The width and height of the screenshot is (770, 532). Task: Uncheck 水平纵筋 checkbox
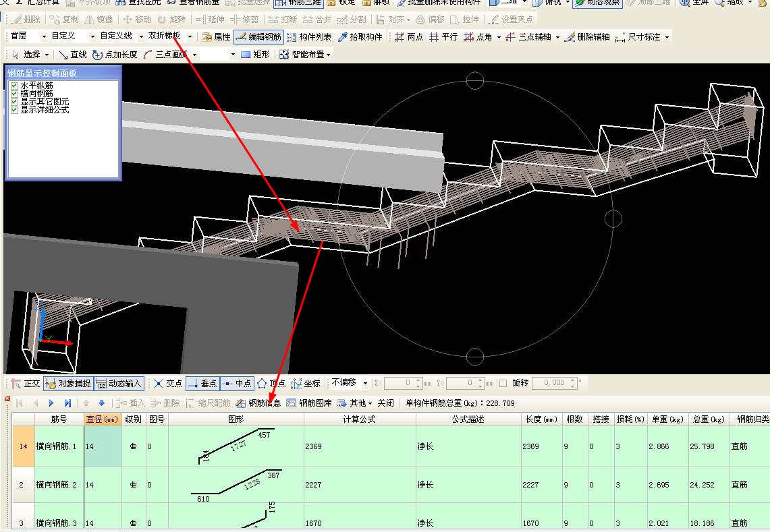(x=14, y=86)
